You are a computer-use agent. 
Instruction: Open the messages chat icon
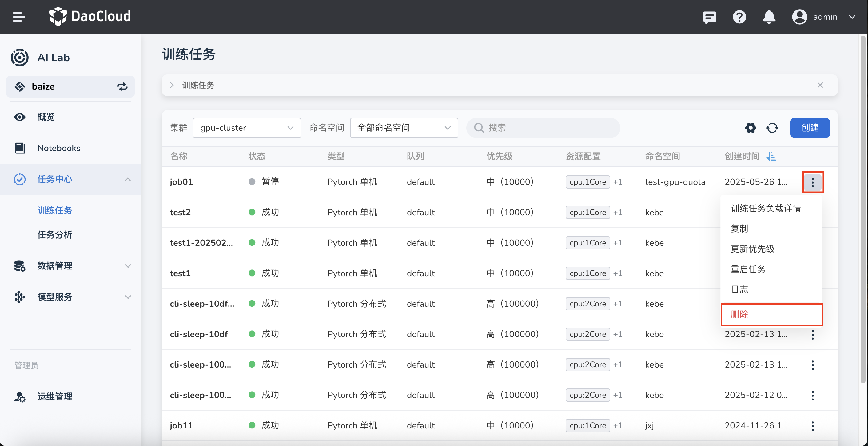pos(709,17)
